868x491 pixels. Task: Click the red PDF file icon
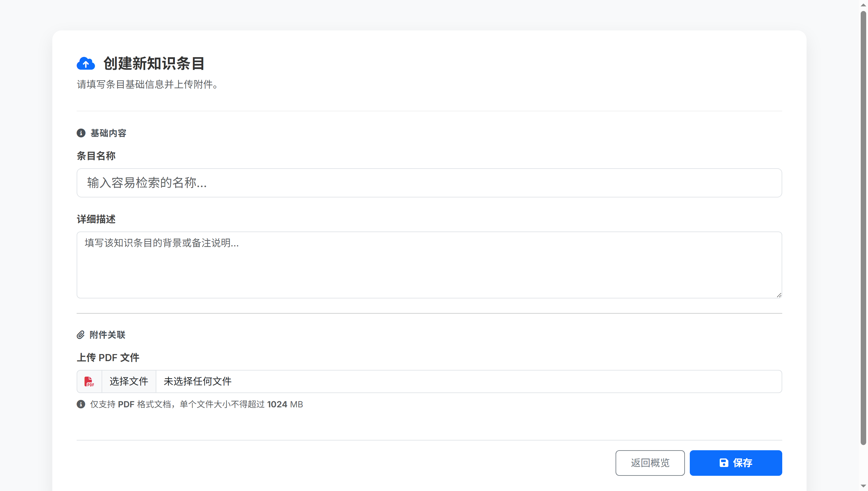coord(89,381)
